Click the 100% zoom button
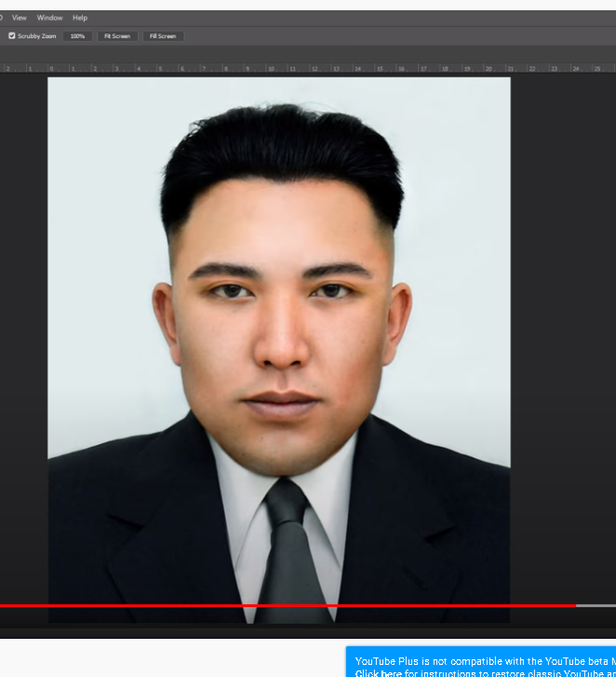Screen dimensions: 616x677 [x=77, y=36]
